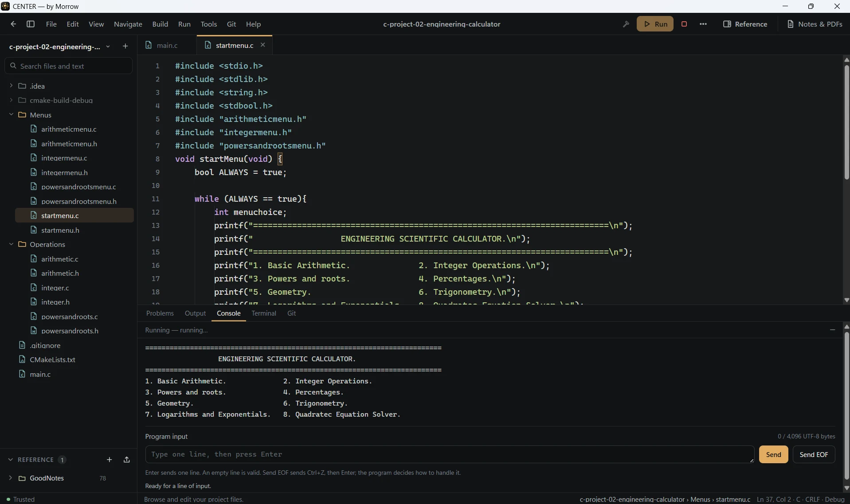Screen dimensions: 850x504
Task: Stop the running program with the red stop icon
Action: [684, 24]
